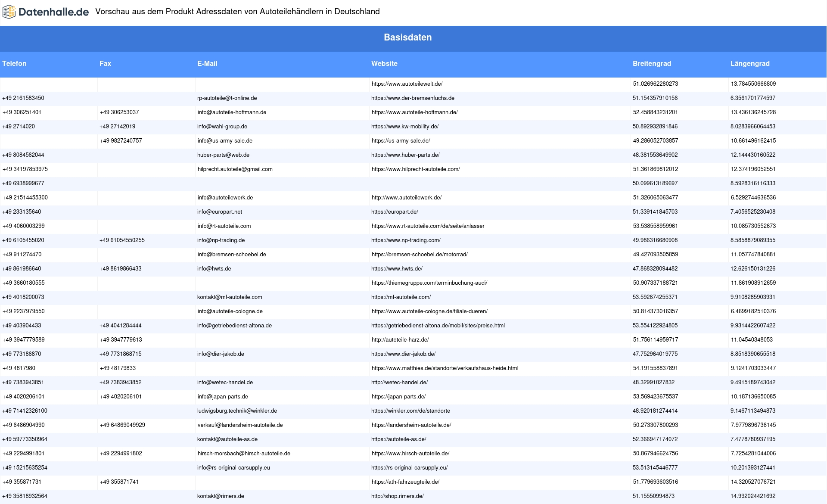Select fax number +49 9827240757
Image resolution: width=827 pixels, height=504 pixels.
[121, 141]
